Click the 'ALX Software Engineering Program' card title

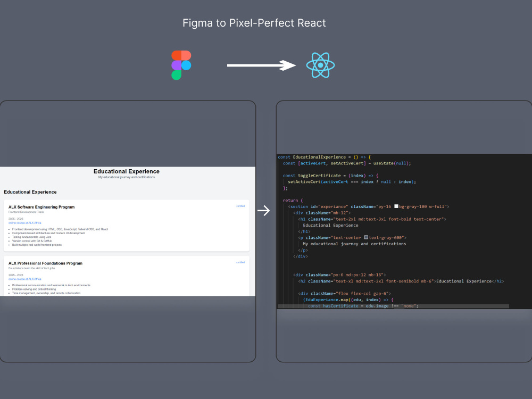pos(41,207)
